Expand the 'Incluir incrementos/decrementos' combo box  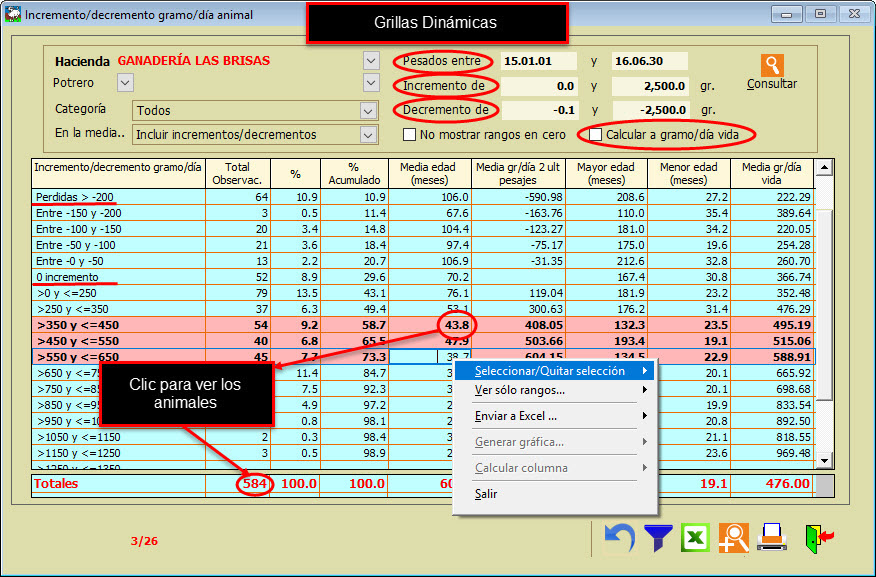click(367, 134)
